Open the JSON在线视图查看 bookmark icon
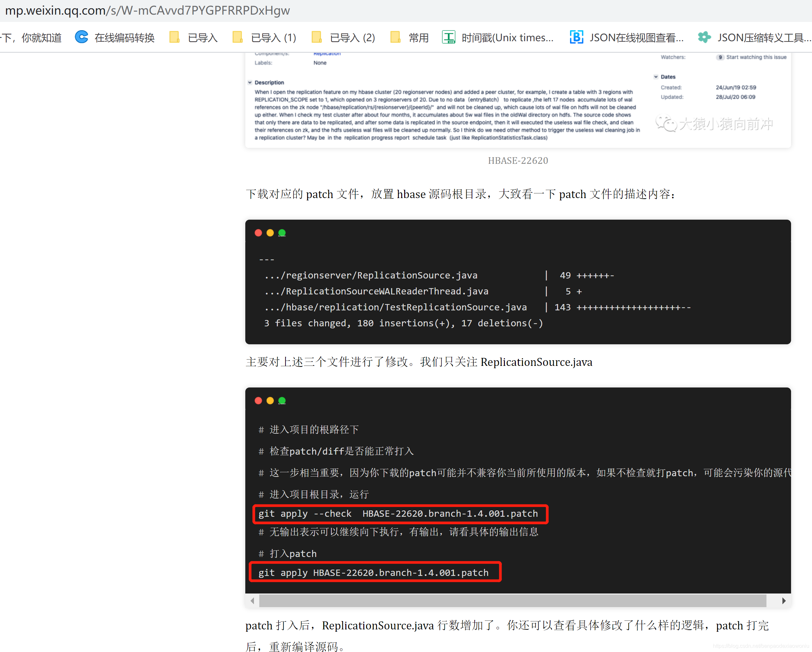 point(576,37)
